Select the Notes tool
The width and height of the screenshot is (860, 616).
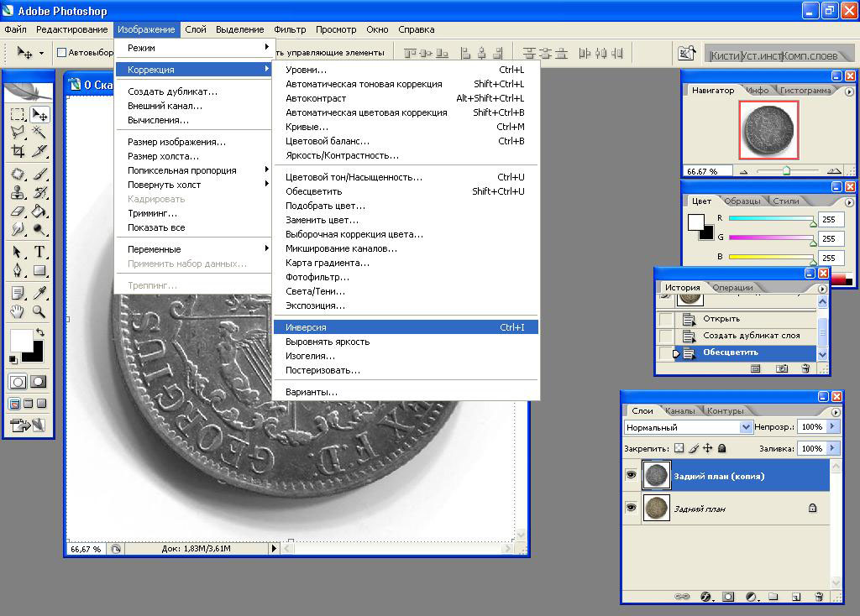click(18, 293)
